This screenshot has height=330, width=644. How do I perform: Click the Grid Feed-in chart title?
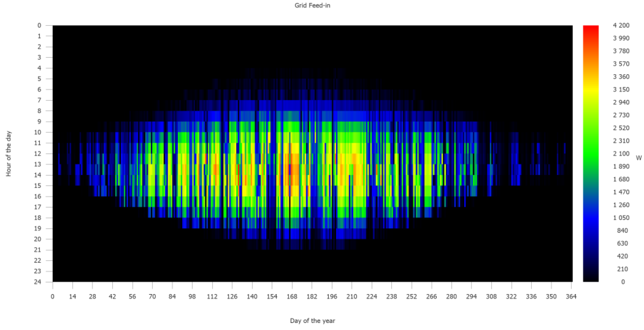312,5
